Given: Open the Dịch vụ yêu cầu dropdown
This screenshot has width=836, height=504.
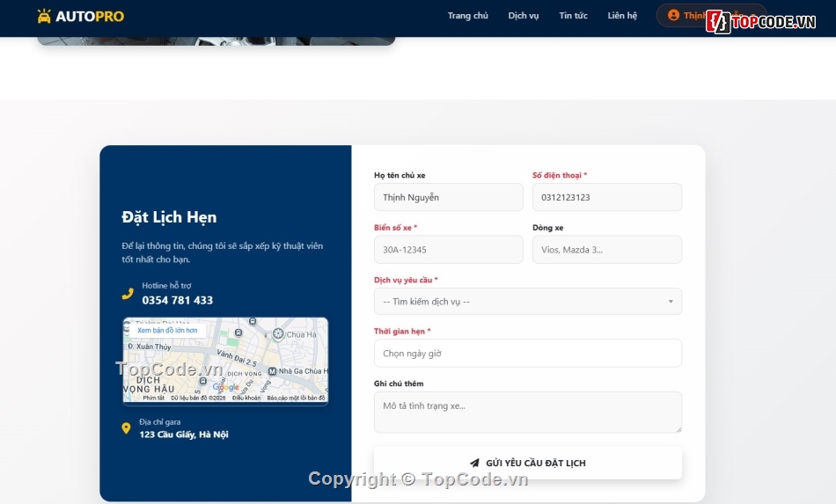Looking at the screenshot, I should click(x=528, y=302).
